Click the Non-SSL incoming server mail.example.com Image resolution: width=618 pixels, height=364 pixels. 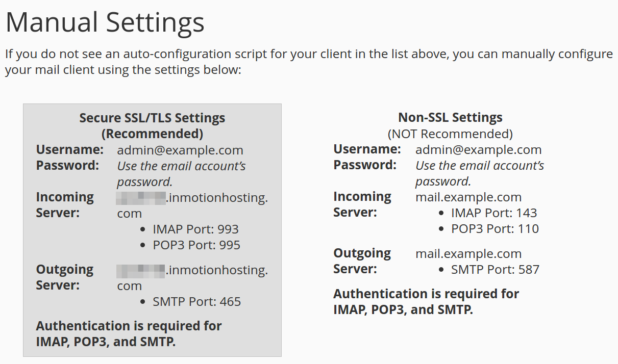coord(468,197)
